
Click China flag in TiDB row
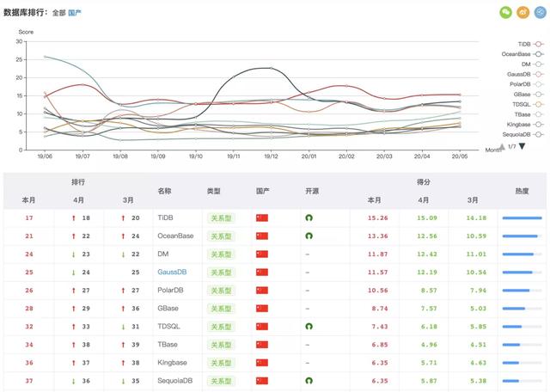tap(262, 218)
